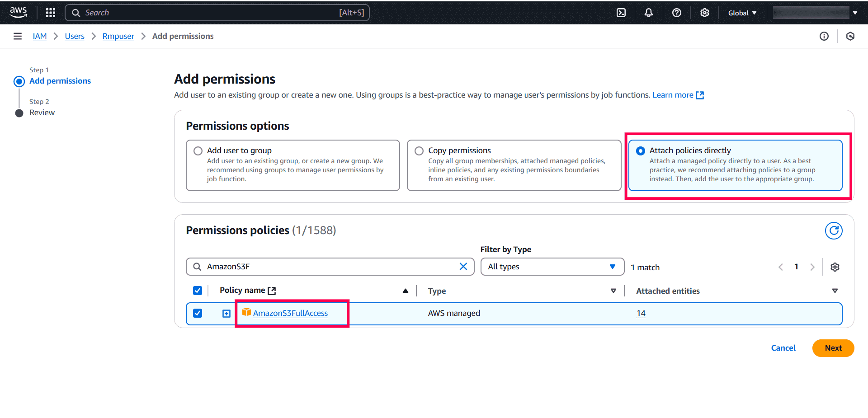Cancel adding permissions
The height and width of the screenshot is (418, 868).
783,348
